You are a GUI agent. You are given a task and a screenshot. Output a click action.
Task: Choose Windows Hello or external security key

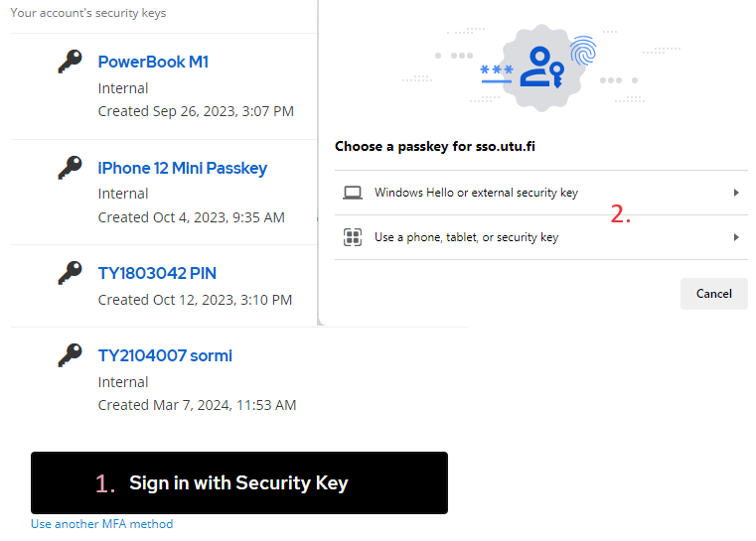pyautogui.click(x=476, y=193)
